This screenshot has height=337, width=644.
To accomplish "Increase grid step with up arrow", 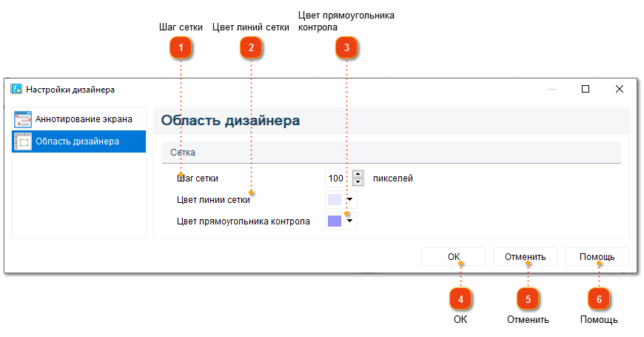I will [x=358, y=174].
